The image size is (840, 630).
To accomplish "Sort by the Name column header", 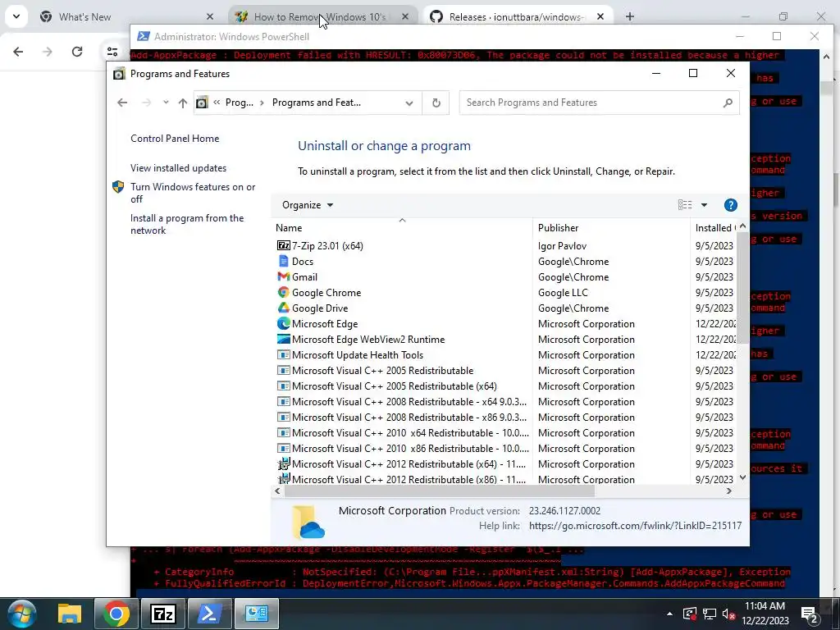I will (x=402, y=228).
